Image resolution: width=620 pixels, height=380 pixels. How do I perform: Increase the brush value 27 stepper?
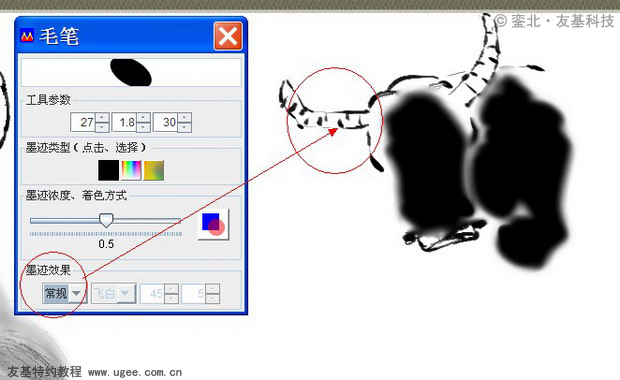tap(102, 117)
